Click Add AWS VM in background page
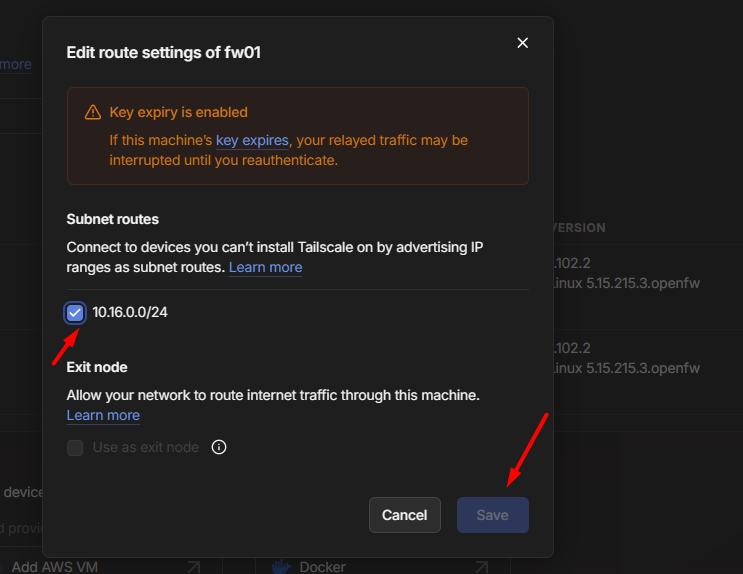The width and height of the screenshot is (743, 574). pos(55,567)
